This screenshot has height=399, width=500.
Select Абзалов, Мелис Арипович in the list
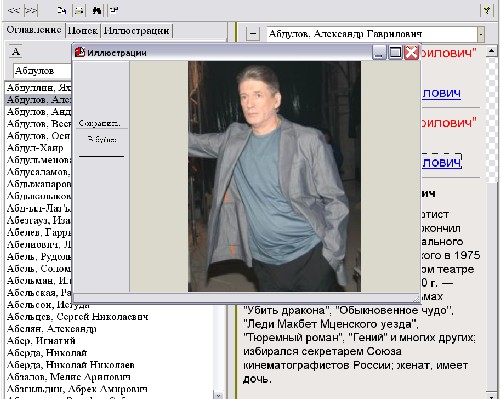point(68,377)
